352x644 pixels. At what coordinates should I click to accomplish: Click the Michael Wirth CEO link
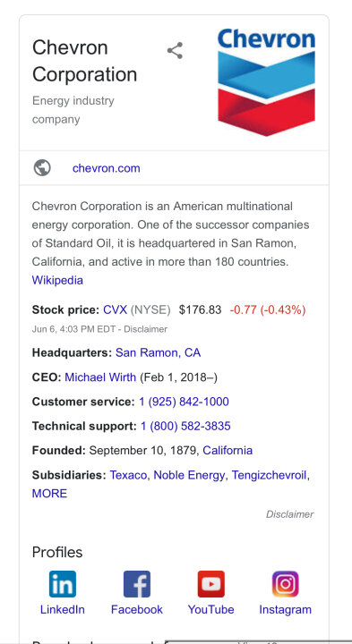[100, 377]
